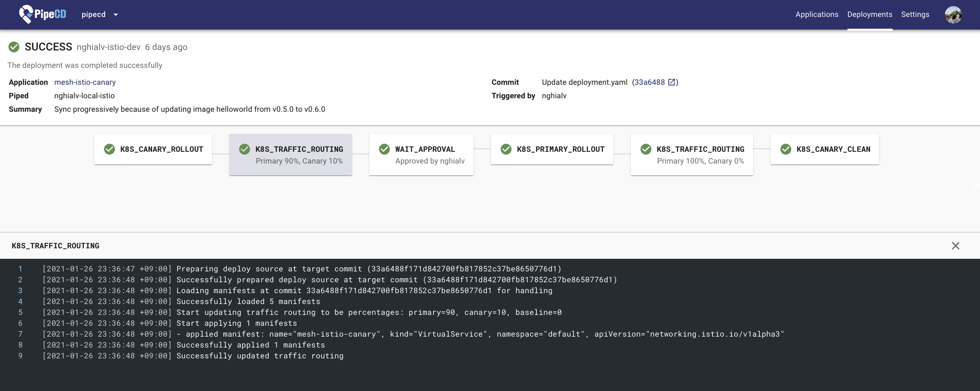Click log line 7 applied manifest entry
The height and width of the screenshot is (391, 980).
[413, 334]
